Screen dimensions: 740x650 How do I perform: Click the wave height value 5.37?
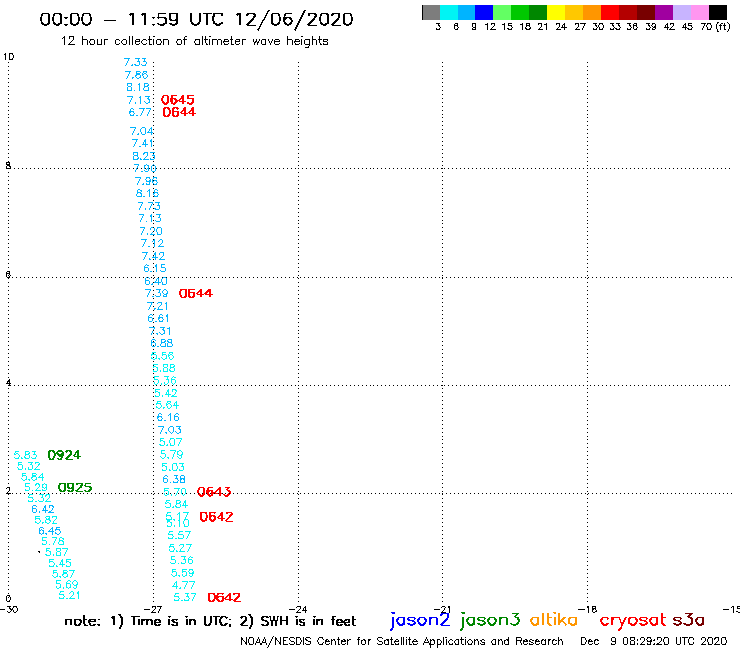click(185, 597)
